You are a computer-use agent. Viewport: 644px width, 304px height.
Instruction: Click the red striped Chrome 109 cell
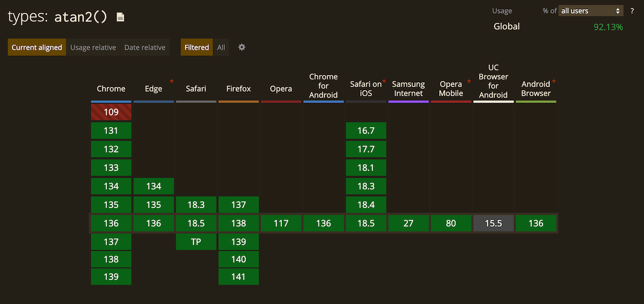coord(111,112)
